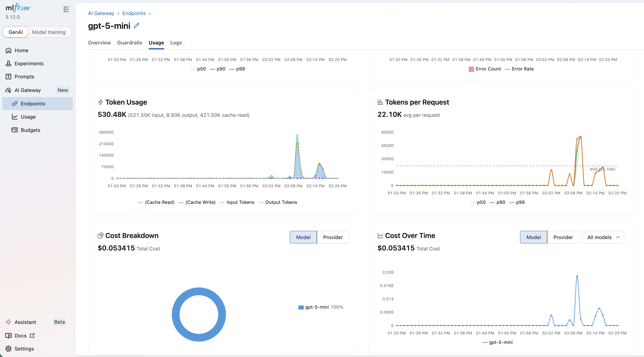The width and height of the screenshot is (644, 357).
Task: Click the 530.48K total tokens value
Action: pyautogui.click(x=112, y=114)
